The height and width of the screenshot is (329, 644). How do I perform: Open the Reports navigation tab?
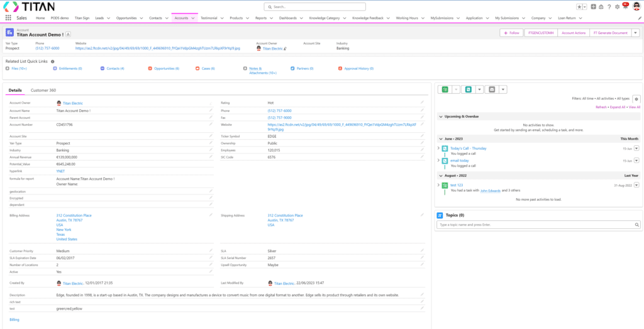[261, 18]
